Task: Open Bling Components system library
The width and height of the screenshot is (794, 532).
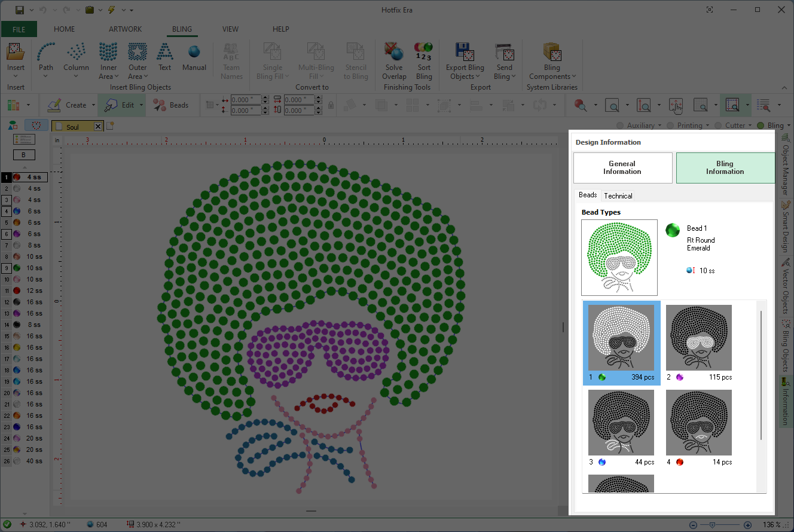Action: point(552,61)
